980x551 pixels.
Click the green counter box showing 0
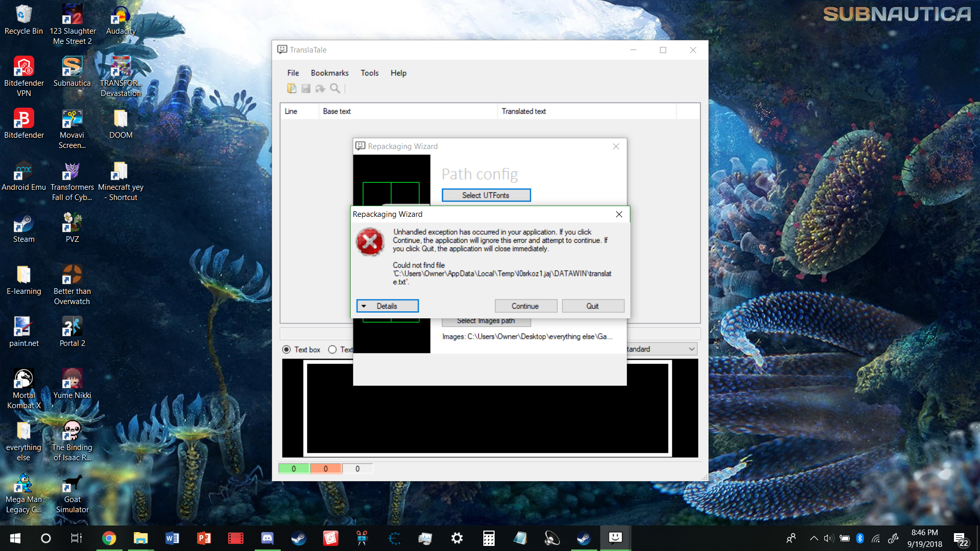click(293, 468)
